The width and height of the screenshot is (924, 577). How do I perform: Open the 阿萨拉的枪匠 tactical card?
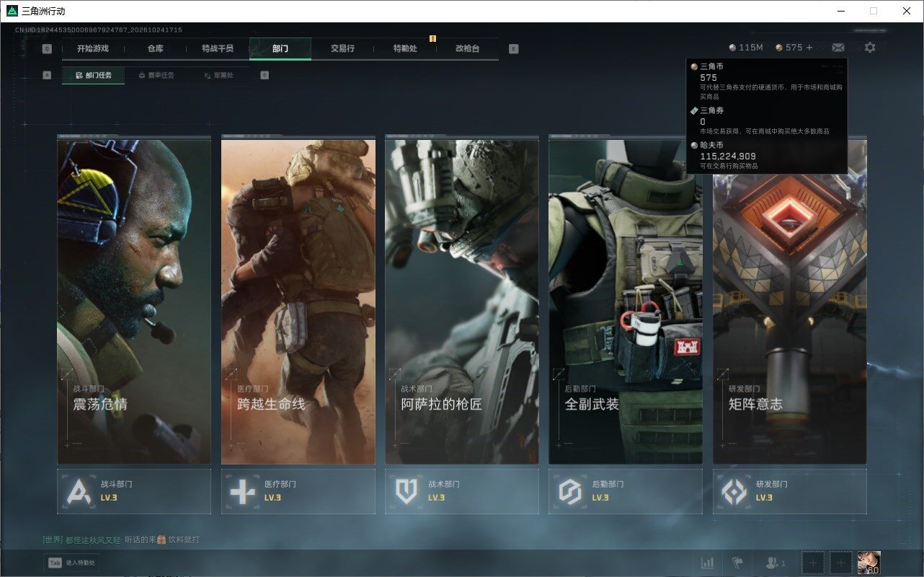[x=462, y=301]
